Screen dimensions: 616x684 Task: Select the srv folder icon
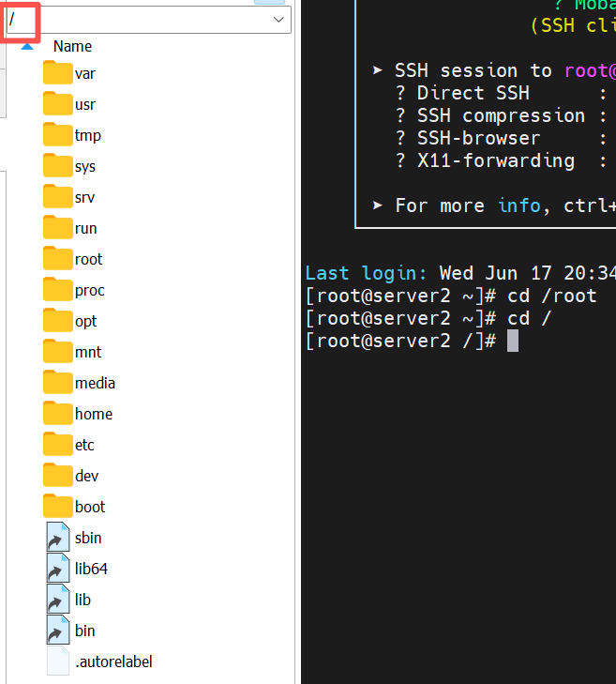coord(58,197)
